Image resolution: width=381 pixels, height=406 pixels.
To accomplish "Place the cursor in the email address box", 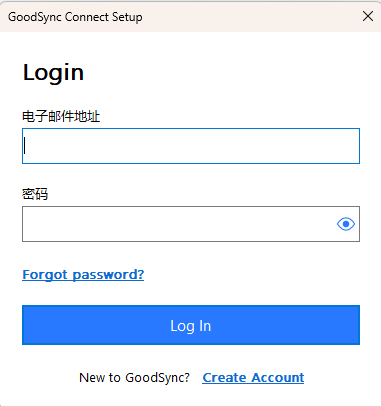I will click(191, 146).
